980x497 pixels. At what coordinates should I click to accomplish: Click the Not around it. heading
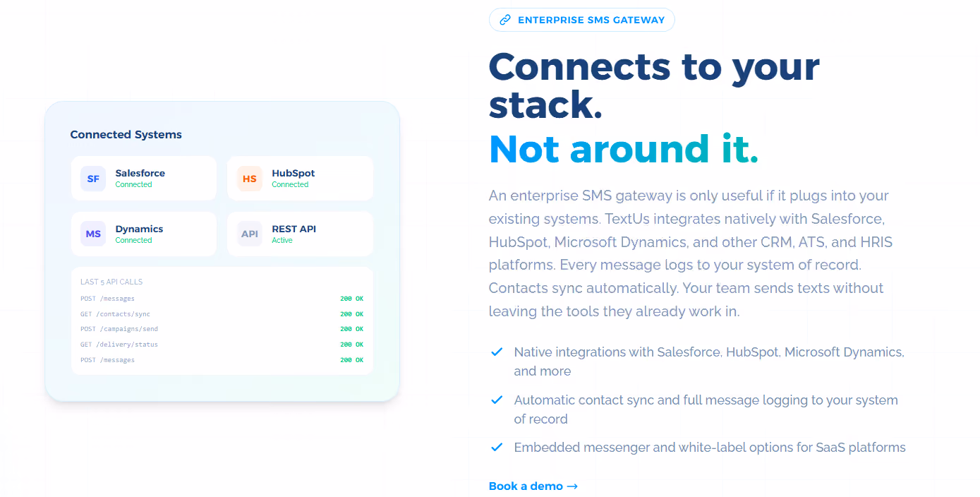point(624,149)
